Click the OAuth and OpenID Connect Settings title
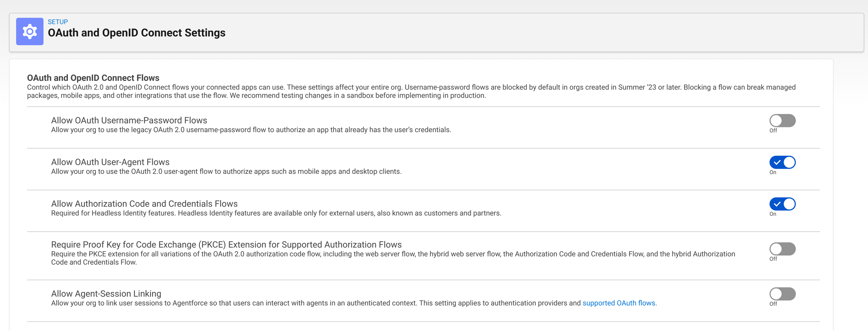This screenshot has height=331, width=868. (x=136, y=33)
